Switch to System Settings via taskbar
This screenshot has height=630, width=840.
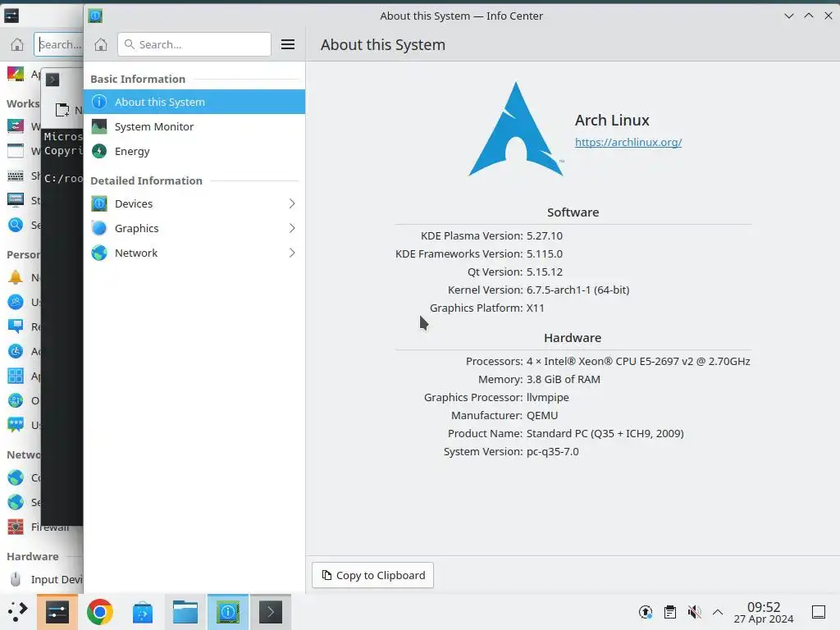coord(57,612)
